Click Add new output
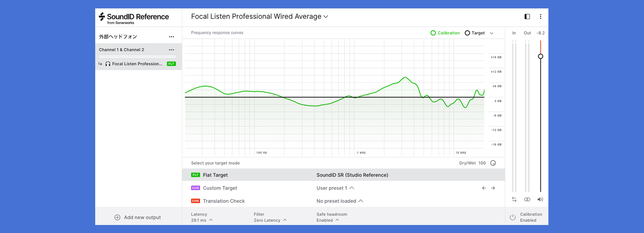644x233 pixels. point(138,217)
